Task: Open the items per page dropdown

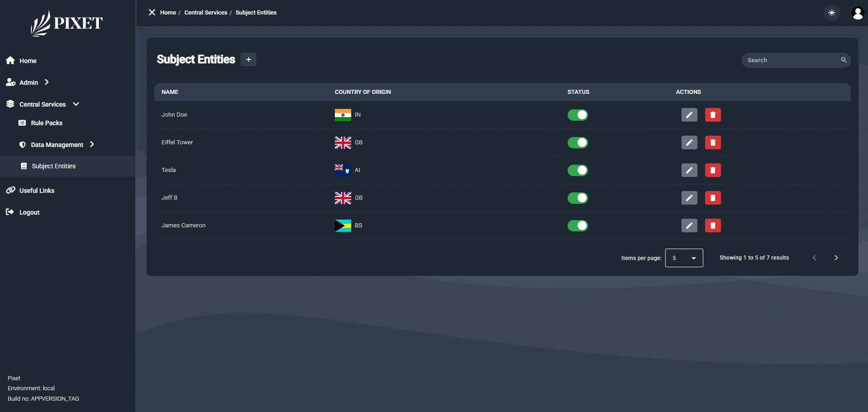Action: click(684, 258)
